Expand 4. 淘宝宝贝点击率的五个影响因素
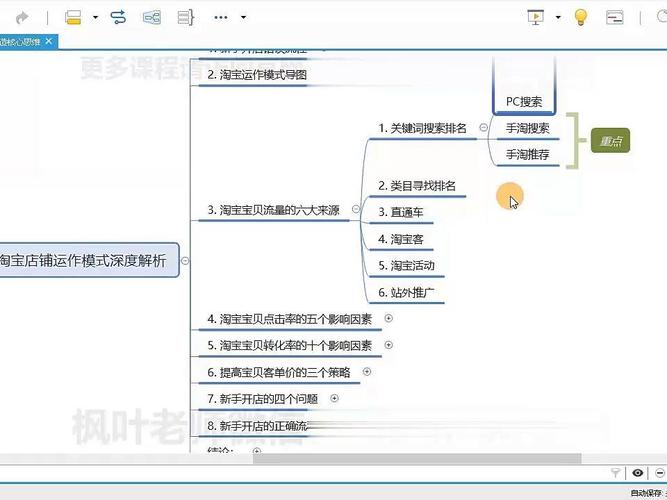 (388, 318)
